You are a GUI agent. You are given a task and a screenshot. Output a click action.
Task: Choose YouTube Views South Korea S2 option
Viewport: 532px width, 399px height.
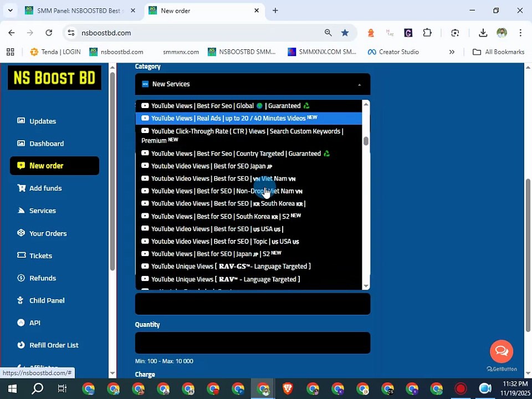pyautogui.click(x=249, y=216)
